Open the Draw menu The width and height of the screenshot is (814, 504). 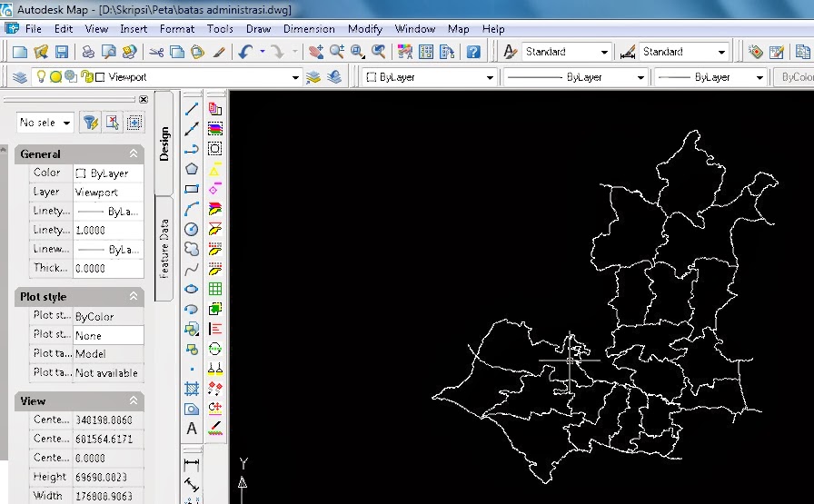point(259,29)
